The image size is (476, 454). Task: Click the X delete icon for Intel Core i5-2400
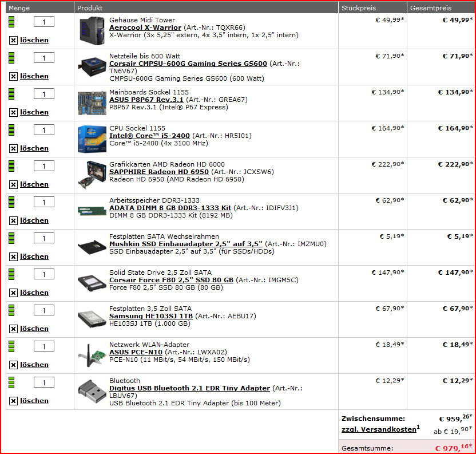[13, 148]
